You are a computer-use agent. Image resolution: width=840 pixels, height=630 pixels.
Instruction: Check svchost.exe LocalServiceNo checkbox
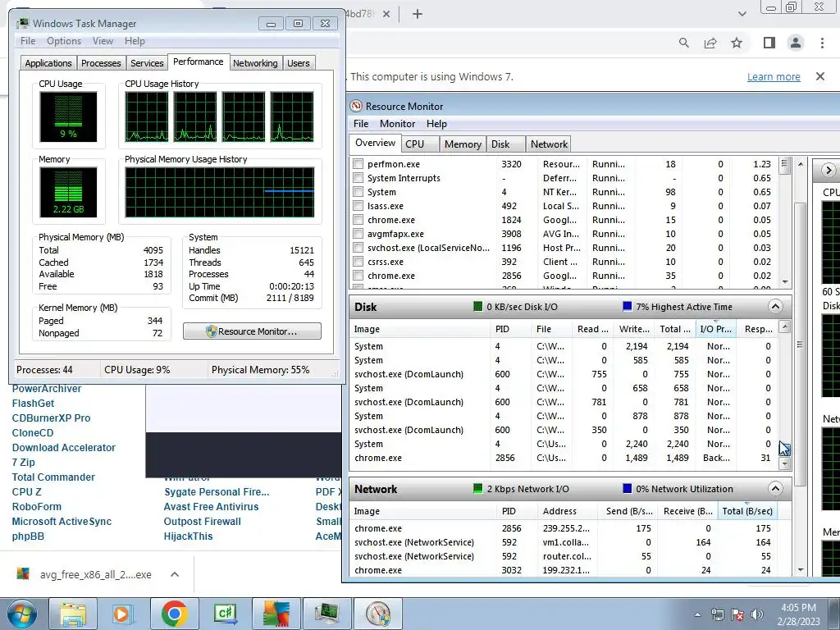pos(358,248)
